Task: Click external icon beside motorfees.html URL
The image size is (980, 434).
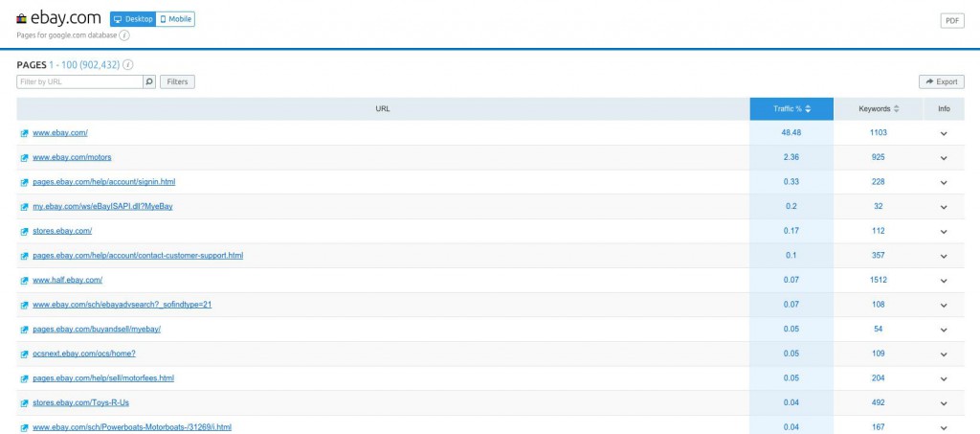Action: pos(24,378)
